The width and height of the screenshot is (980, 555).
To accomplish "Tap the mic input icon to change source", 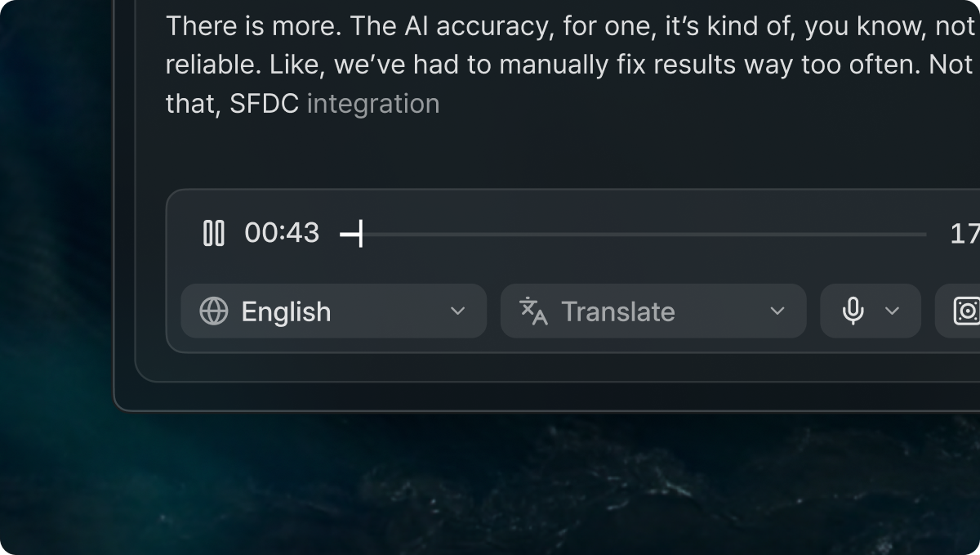I will pos(853,311).
